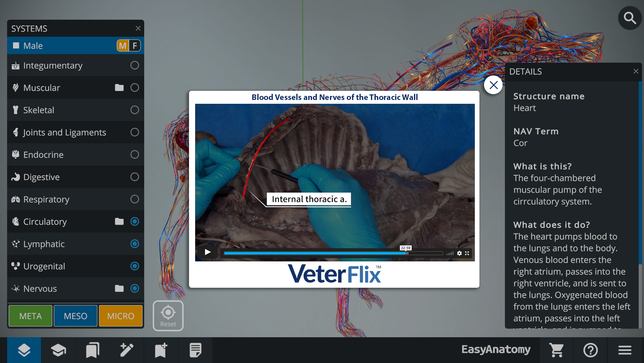Click the Digestive system stomach icon
The image size is (644, 363).
(16, 177)
